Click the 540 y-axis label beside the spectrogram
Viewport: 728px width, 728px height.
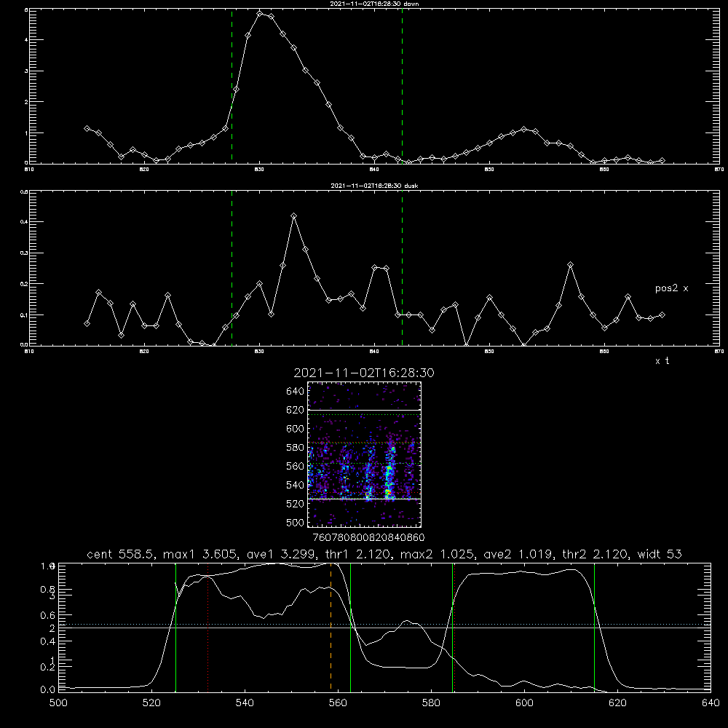click(296, 485)
